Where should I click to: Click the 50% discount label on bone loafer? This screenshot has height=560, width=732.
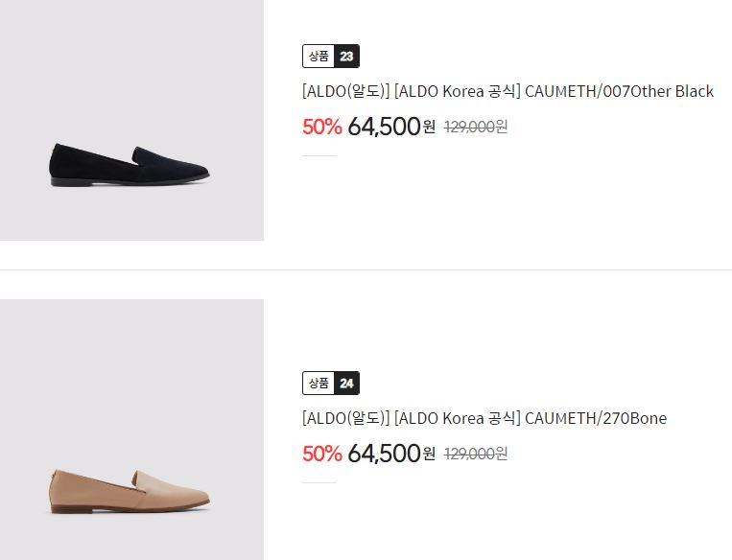tap(322, 454)
